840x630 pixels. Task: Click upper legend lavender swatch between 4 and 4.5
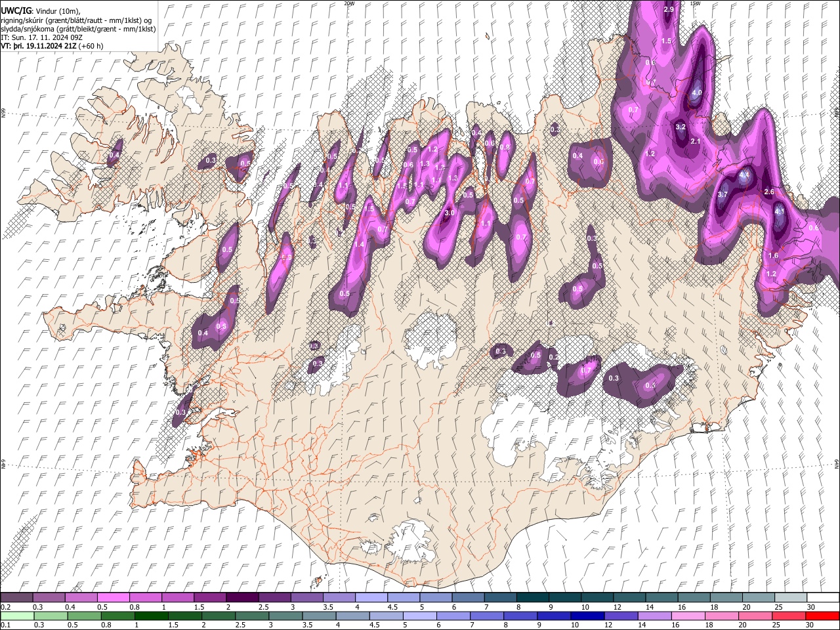371,598
